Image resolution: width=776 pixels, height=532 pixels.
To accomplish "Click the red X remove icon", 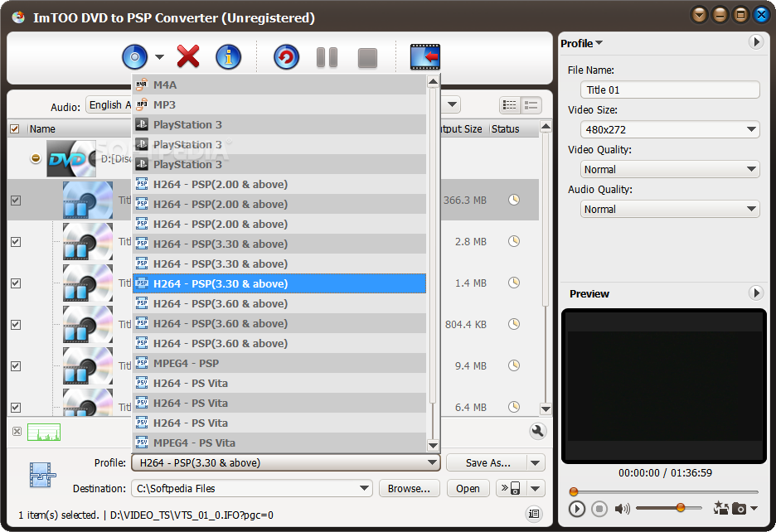I will pyautogui.click(x=188, y=56).
